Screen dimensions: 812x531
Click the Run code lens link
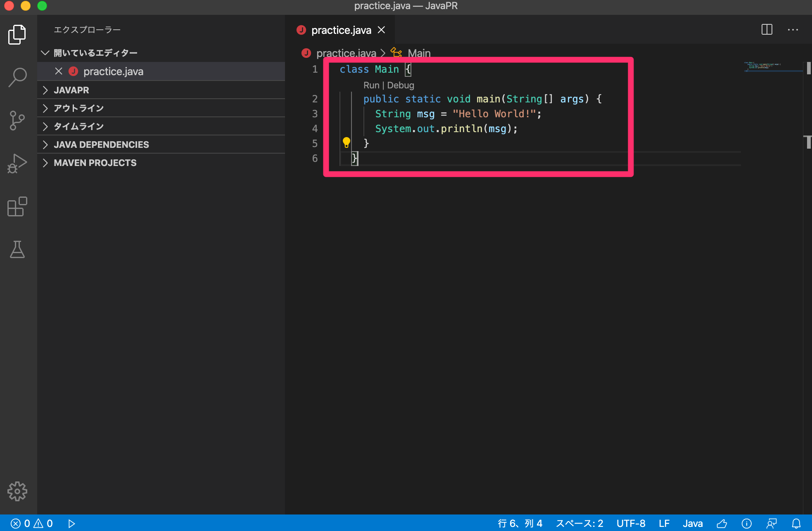tap(371, 85)
